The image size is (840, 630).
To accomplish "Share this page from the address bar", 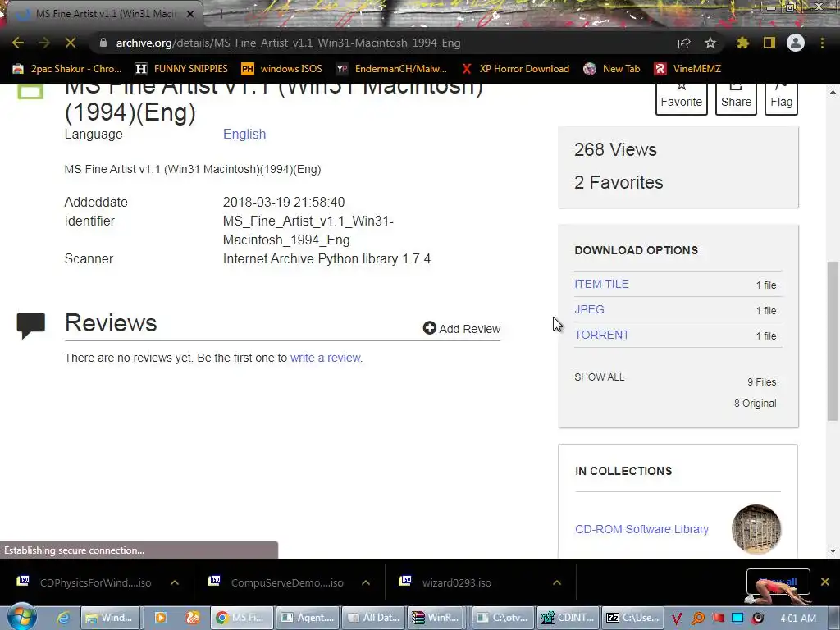I will click(684, 43).
